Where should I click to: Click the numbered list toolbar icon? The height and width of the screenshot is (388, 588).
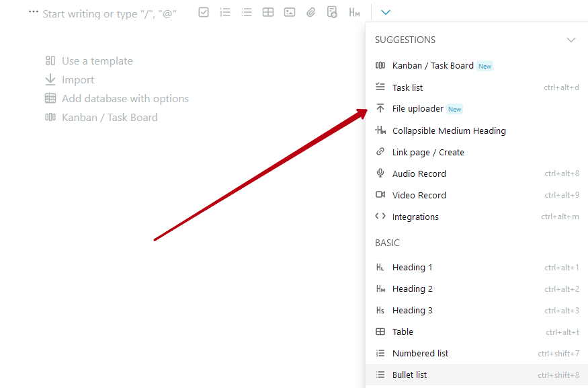pos(225,12)
